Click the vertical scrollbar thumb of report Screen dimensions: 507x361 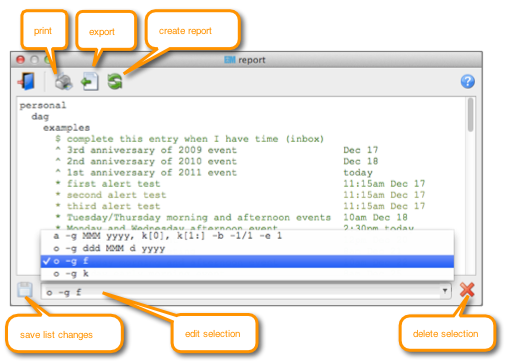[x=470, y=114]
